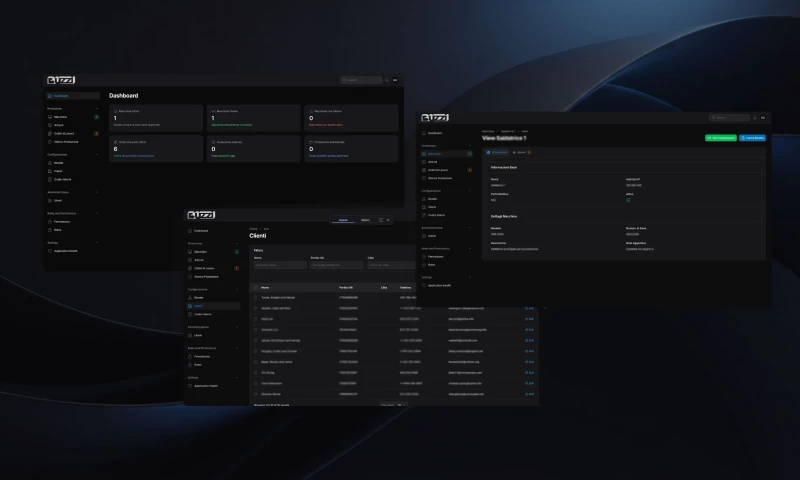Click the blue Carica Ricetta button
Image resolution: width=800 pixels, height=480 pixels.
753,138
